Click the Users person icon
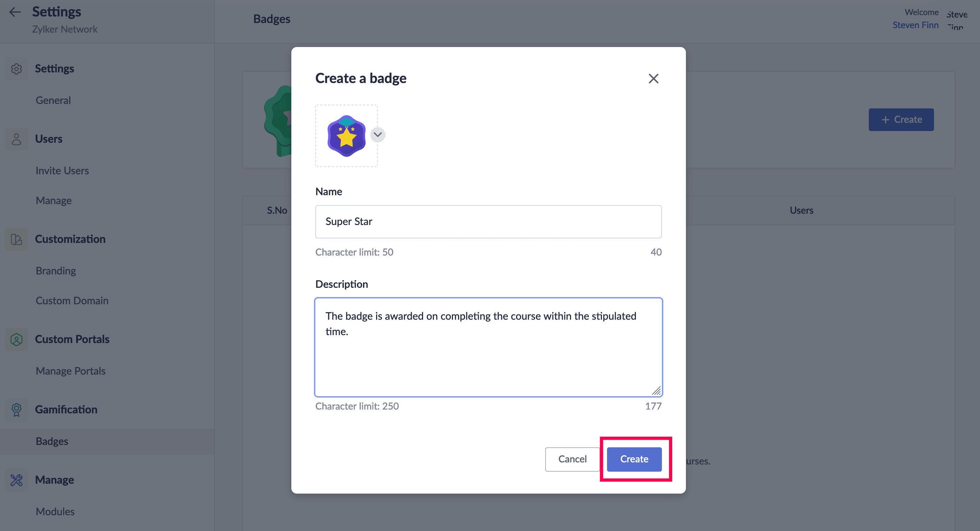 coord(16,139)
